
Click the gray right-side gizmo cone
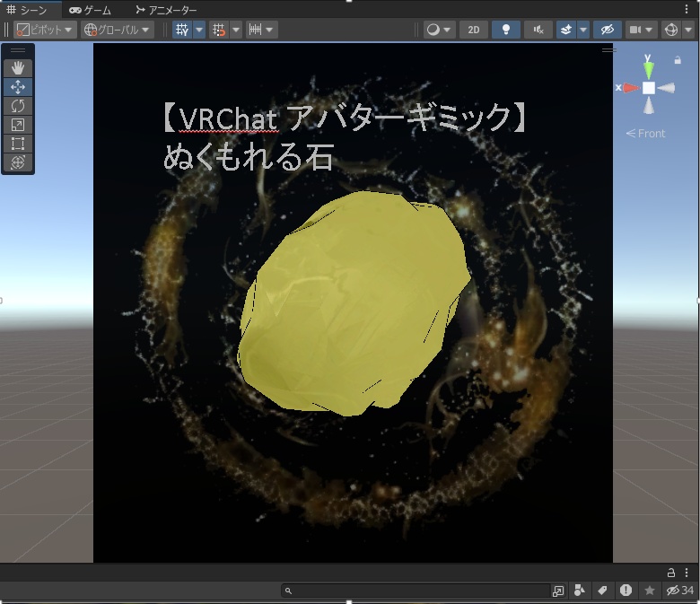(x=666, y=88)
